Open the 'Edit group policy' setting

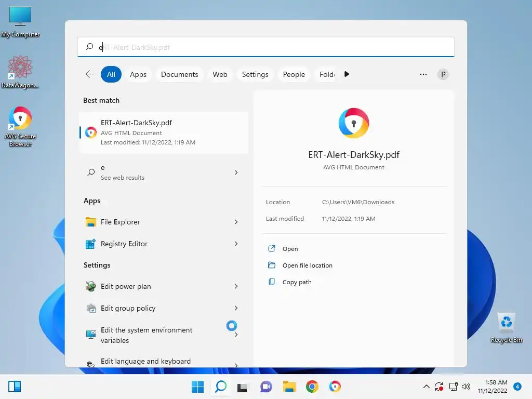click(x=163, y=308)
